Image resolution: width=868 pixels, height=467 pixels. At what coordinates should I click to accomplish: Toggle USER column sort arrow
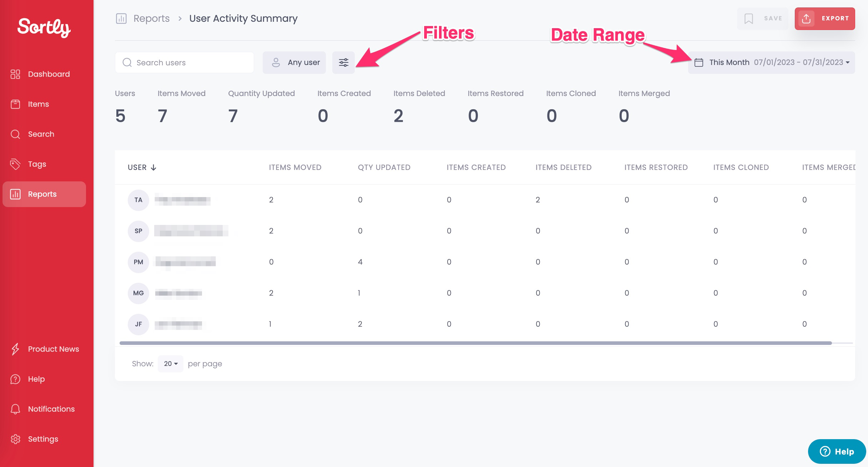tap(153, 167)
